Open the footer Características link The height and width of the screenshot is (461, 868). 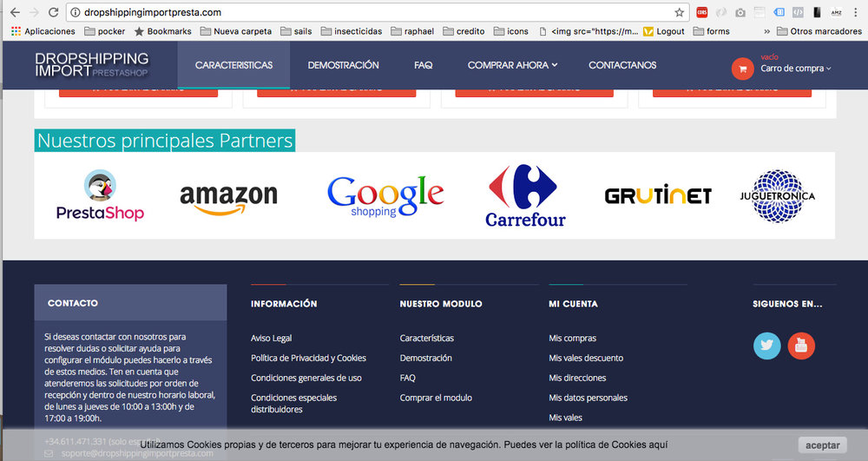click(427, 338)
